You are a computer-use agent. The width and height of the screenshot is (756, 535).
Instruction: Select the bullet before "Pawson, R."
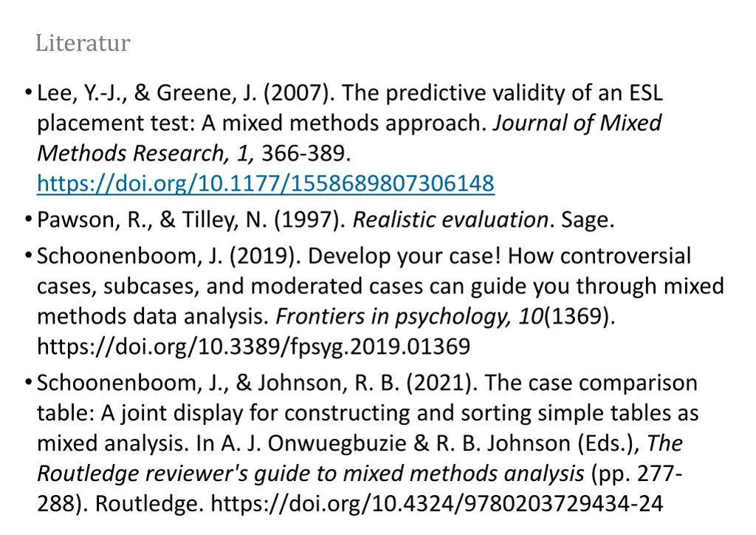coord(29,219)
